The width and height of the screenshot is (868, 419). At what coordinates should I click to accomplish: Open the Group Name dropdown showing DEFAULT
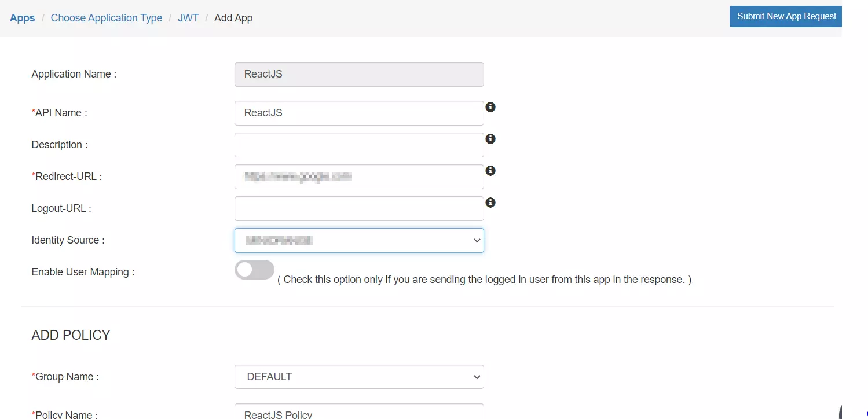358,376
